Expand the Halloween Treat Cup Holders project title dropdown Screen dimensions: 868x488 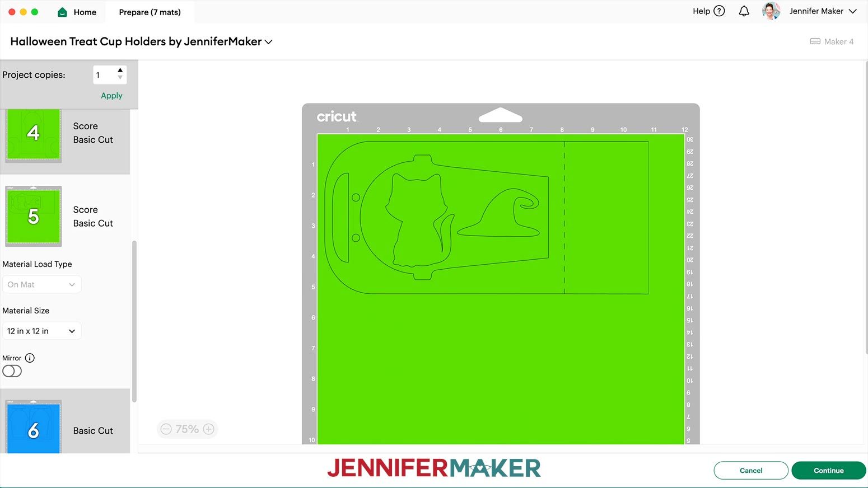tap(269, 42)
